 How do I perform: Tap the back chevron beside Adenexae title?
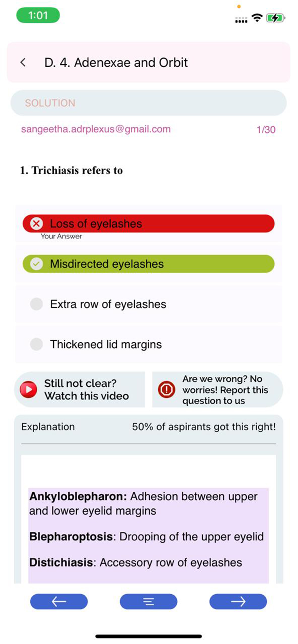pos(23,62)
